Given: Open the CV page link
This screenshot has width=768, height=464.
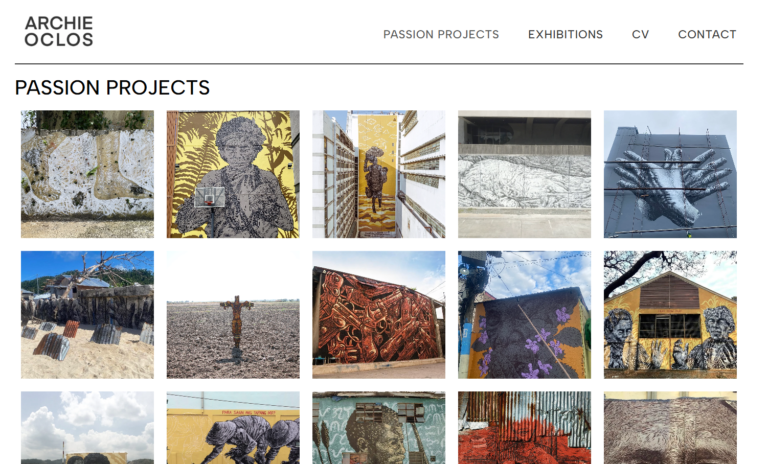Looking at the screenshot, I should tap(640, 34).
